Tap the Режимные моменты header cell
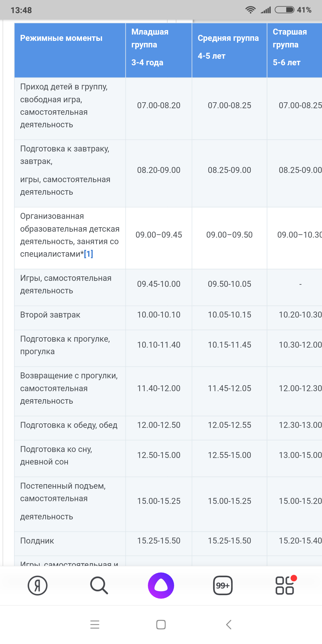 pos(70,50)
